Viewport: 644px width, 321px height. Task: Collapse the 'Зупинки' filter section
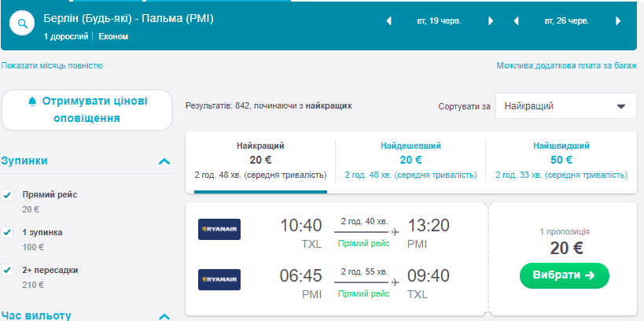(164, 161)
